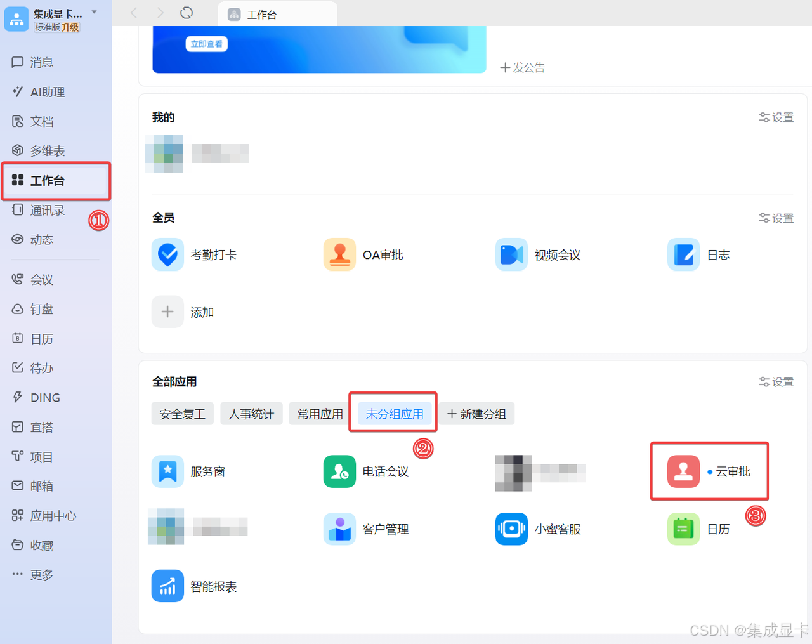
Task: Select 工作台 in the sidebar
Action: coord(56,180)
